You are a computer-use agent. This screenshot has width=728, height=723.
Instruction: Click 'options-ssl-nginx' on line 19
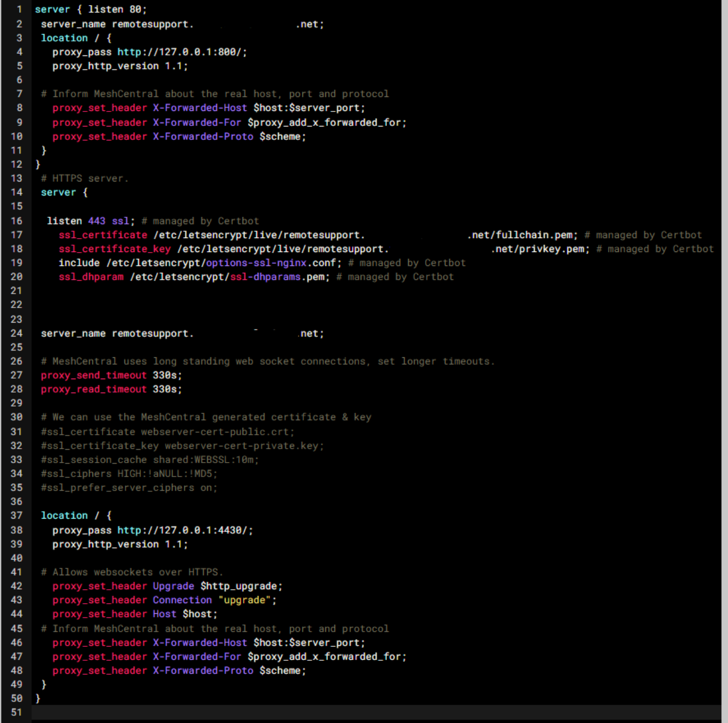pyautogui.click(x=256, y=263)
